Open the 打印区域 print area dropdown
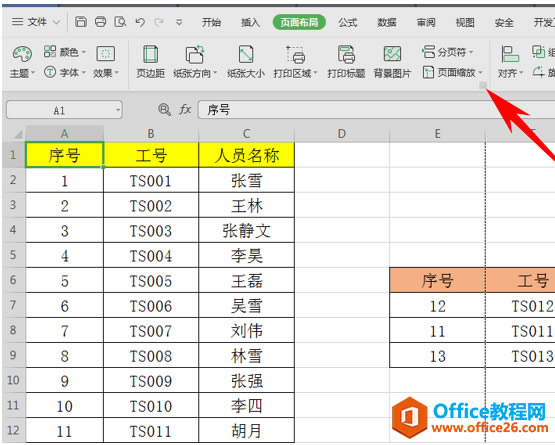This screenshot has width=555, height=445. [x=296, y=62]
